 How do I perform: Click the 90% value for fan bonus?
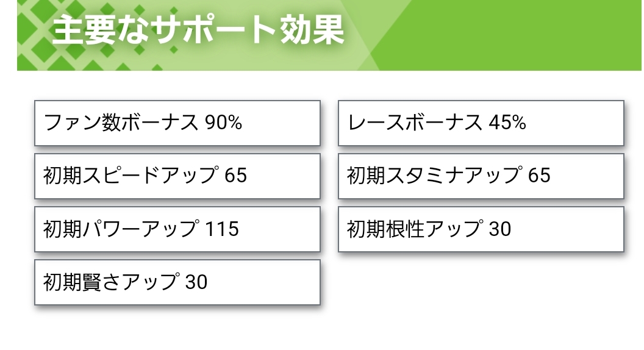223,123
